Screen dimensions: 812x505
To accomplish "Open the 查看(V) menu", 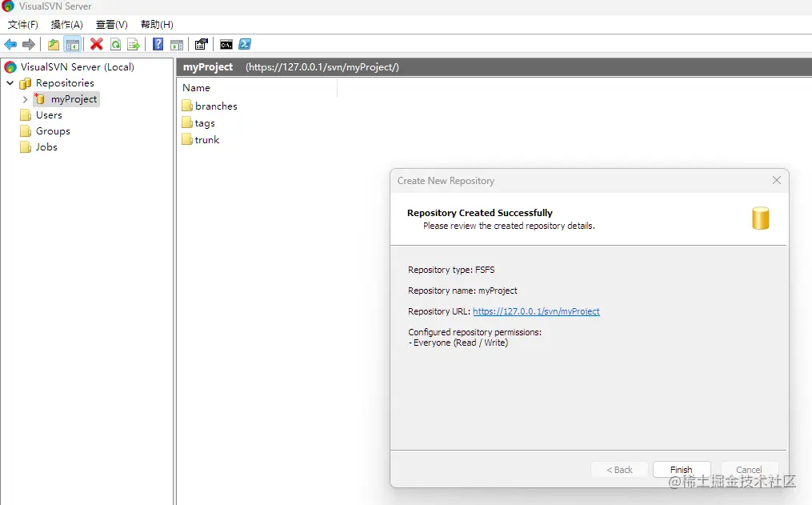I will [112, 24].
